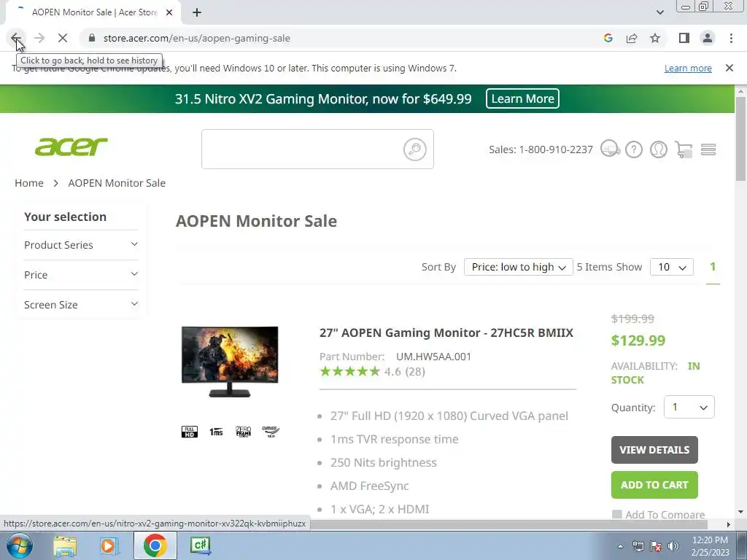Viewport: 747px width, 560px height.
Task: Check the Add To Compare checkbox
Action: pos(617,514)
